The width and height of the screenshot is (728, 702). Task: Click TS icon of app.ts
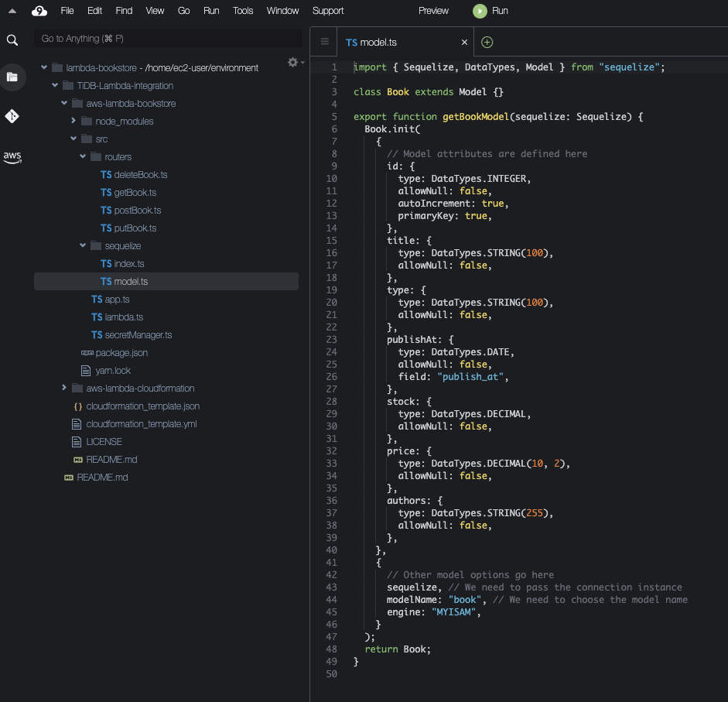click(x=97, y=300)
